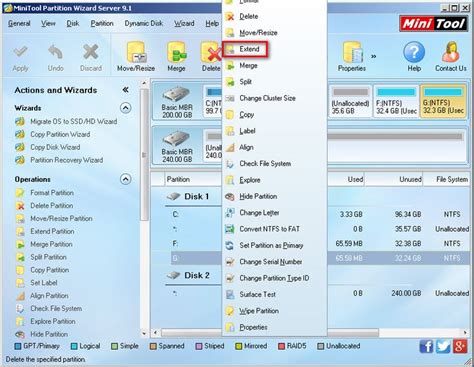This screenshot has height=367, width=474.
Task: Select Extend in context menu
Action: pos(245,49)
